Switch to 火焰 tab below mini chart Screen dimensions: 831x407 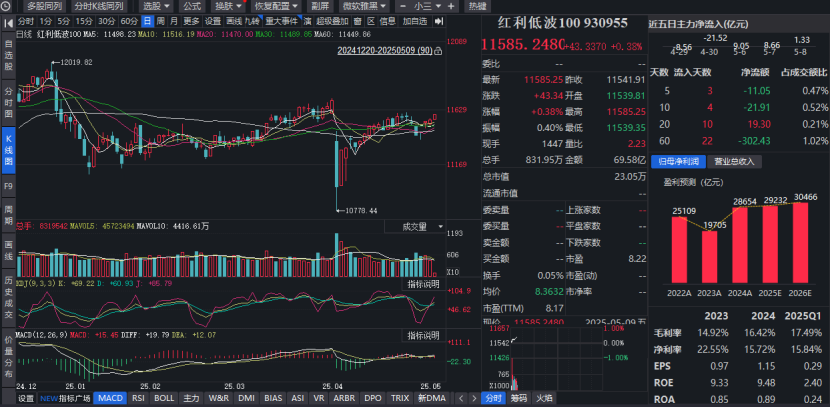[x=544, y=398]
